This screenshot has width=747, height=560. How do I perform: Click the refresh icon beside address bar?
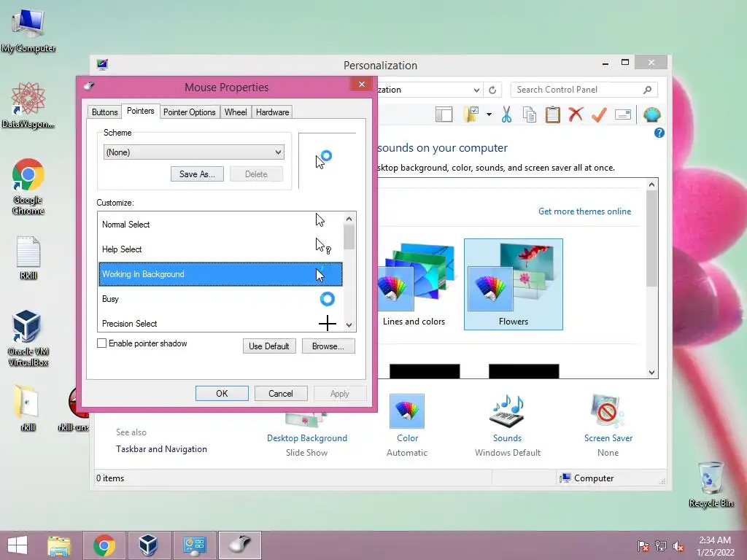pos(492,90)
